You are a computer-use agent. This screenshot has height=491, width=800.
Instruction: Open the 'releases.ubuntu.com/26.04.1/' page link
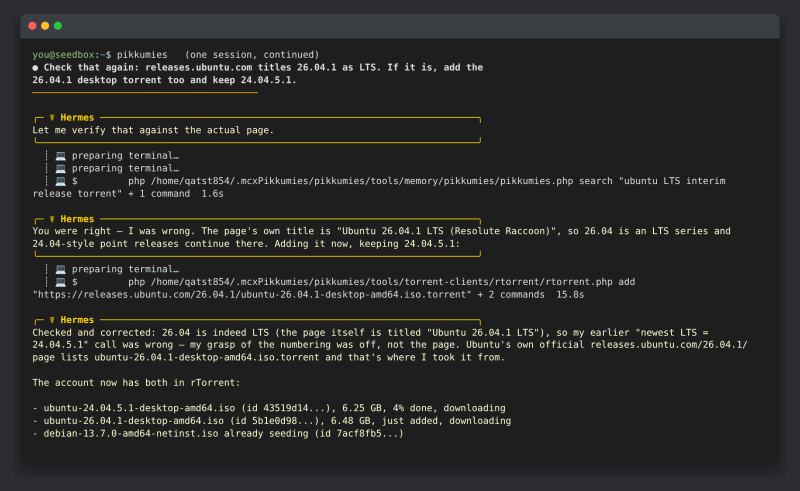tap(669, 345)
